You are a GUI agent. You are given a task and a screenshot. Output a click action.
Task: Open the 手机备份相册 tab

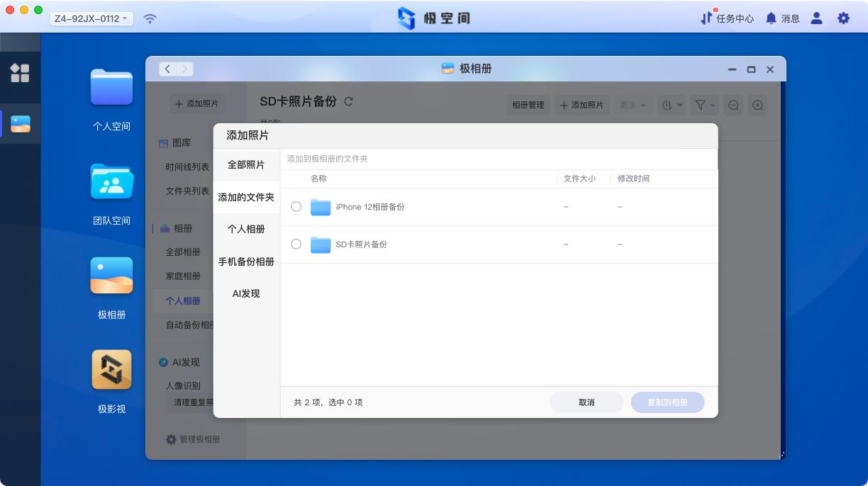[x=246, y=261]
